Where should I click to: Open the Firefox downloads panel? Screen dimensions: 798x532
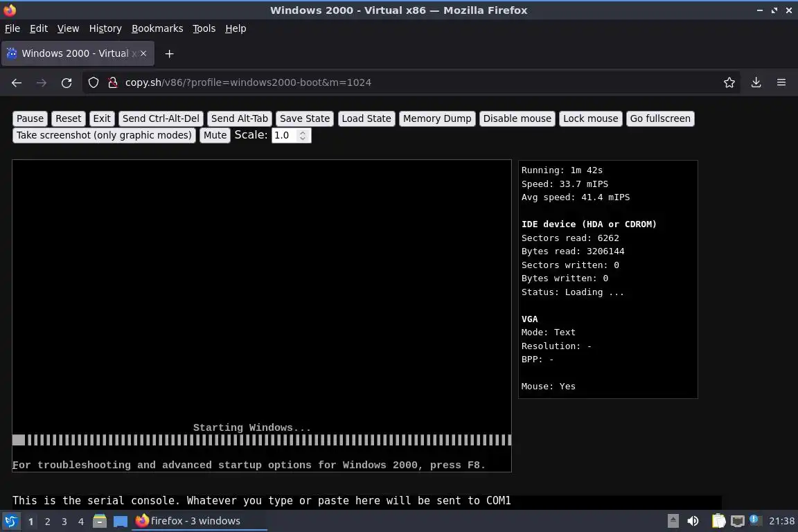pyautogui.click(x=756, y=82)
